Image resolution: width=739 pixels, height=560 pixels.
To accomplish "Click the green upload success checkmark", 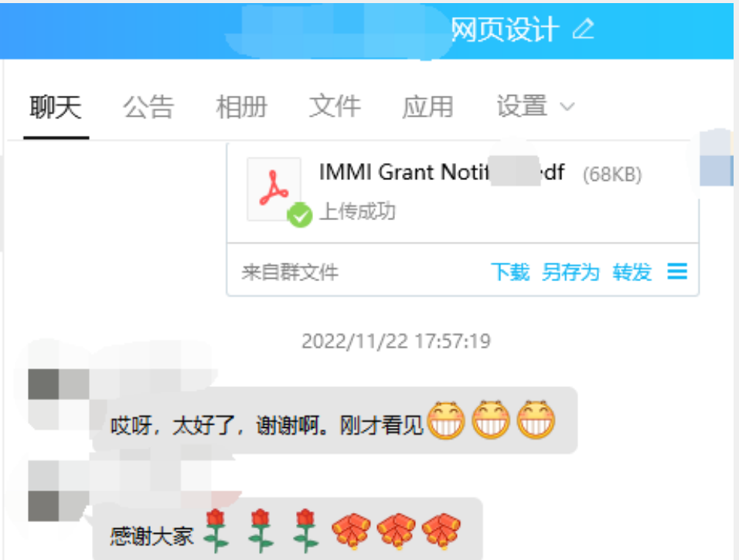I will (300, 215).
